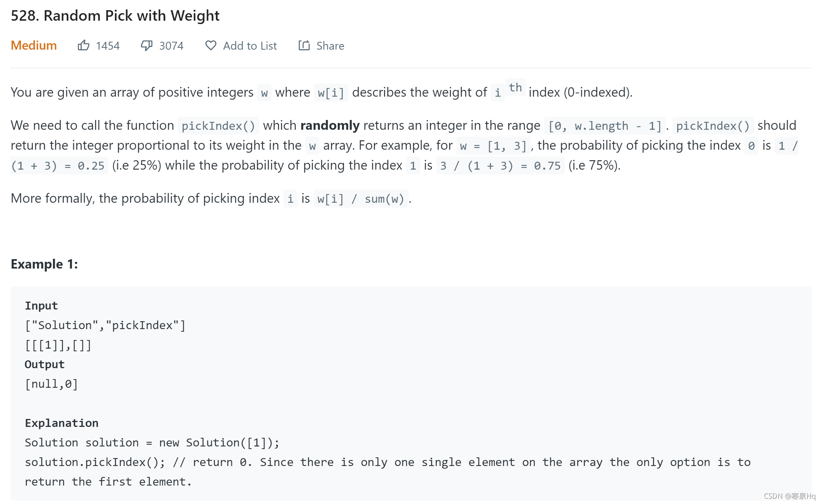The image size is (821, 504).
Task: Click the Add to List label
Action: tap(250, 46)
